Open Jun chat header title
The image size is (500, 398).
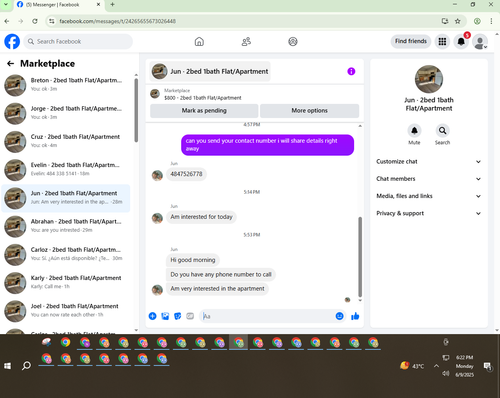click(210, 71)
